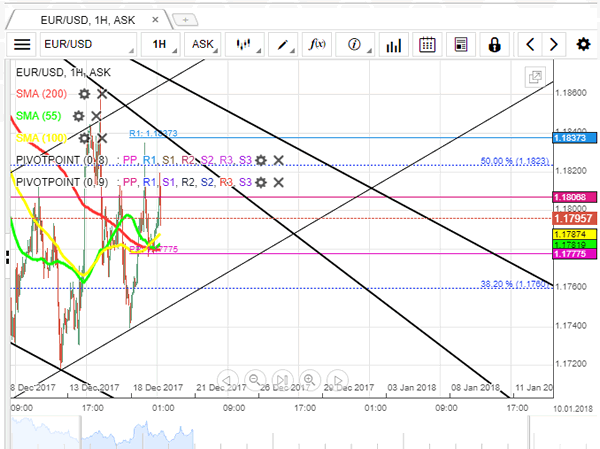Zoom out with the minus magnifier

click(255, 380)
